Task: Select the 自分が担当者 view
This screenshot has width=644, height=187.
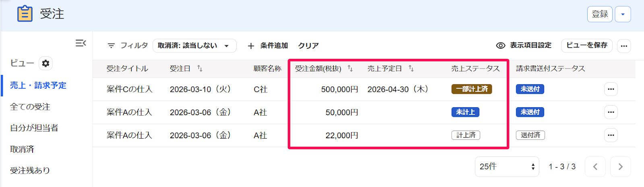Action: tap(34, 128)
